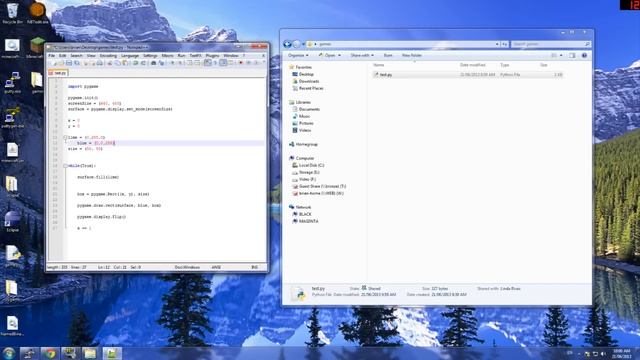Toggle Show Indent Guide in Notepad++ toolbar

click(222, 63)
